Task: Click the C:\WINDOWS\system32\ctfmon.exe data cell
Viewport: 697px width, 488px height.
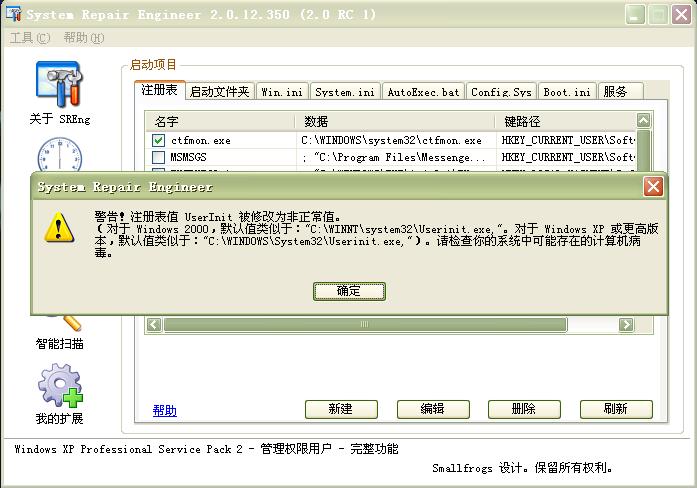Action: point(391,140)
